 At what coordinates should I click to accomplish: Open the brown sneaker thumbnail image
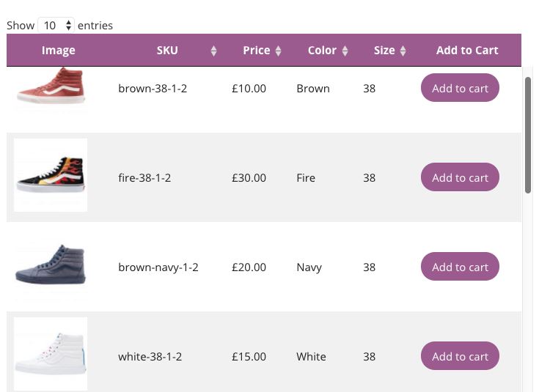tap(51, 89)
